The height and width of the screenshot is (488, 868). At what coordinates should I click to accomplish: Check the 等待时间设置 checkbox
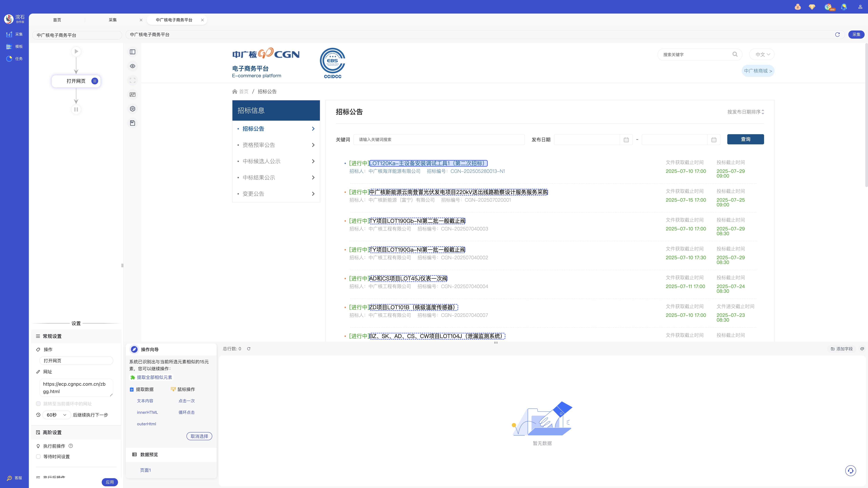38,456
